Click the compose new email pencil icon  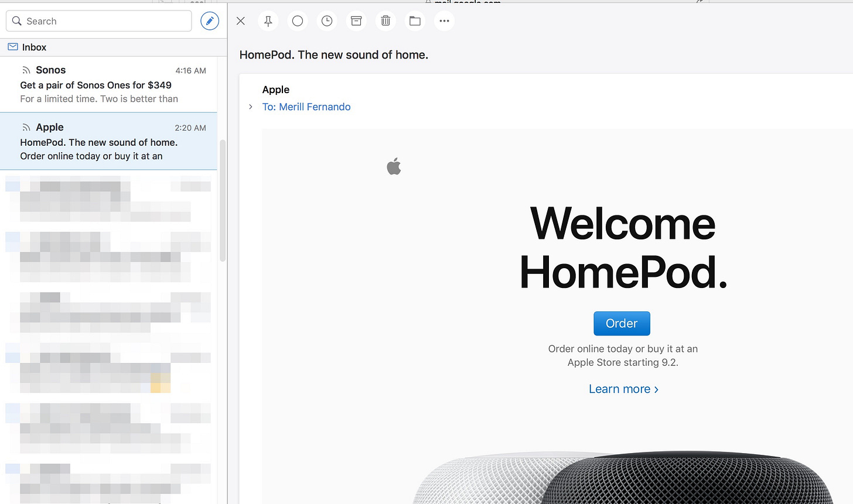210,21
